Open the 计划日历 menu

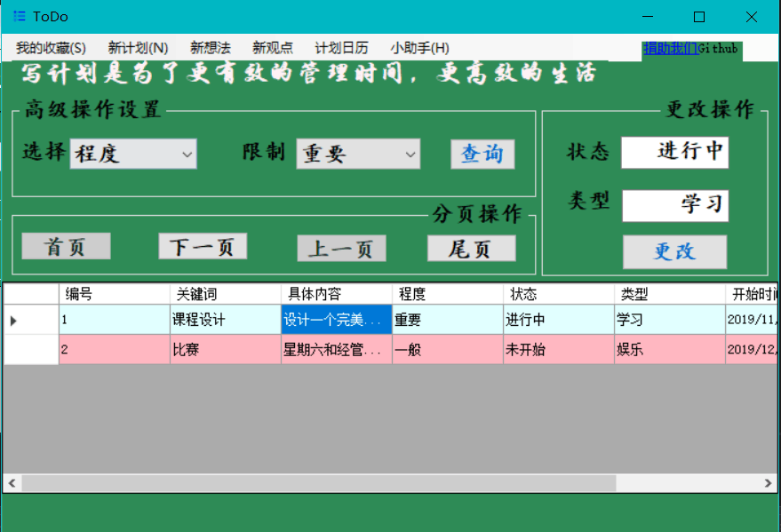point(341,48)
